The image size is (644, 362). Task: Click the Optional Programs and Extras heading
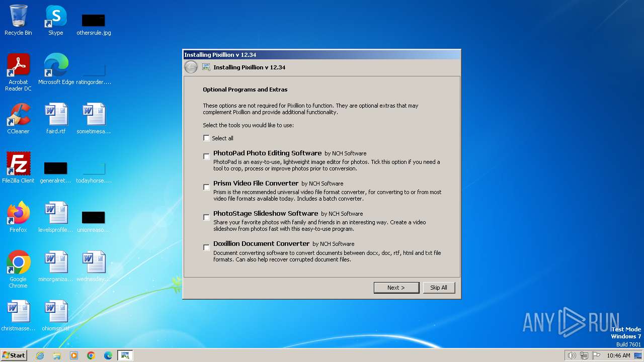coord(245,89)
